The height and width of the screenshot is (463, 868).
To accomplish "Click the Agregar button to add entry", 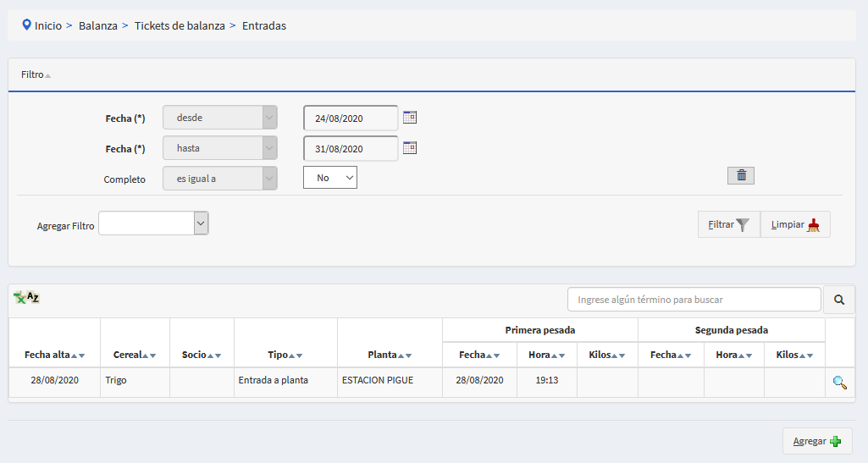I will (817, 441).
